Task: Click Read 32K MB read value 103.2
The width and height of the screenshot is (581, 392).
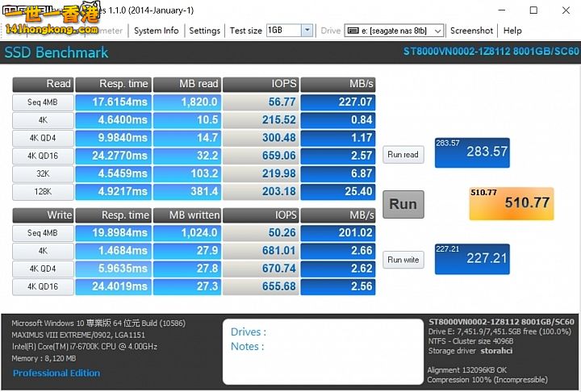Action: pyautogui.click(x=187, y=173)
